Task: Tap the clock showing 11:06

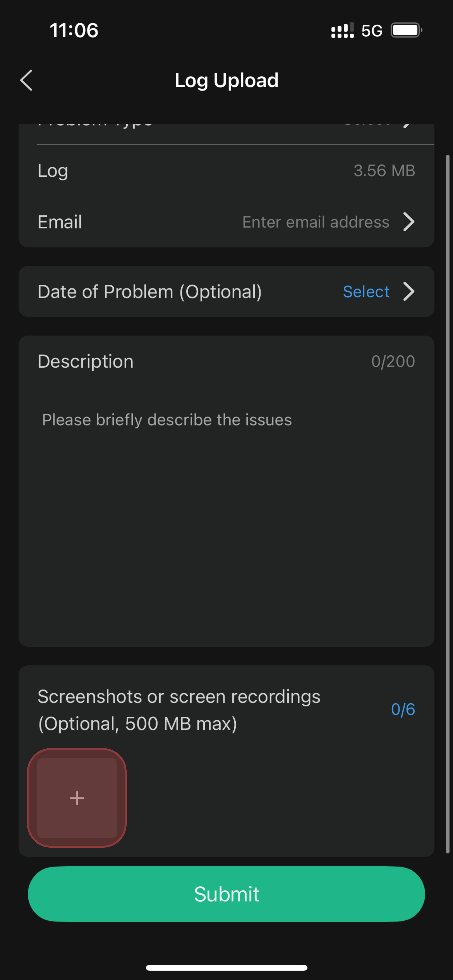Action: click(74, 30)
